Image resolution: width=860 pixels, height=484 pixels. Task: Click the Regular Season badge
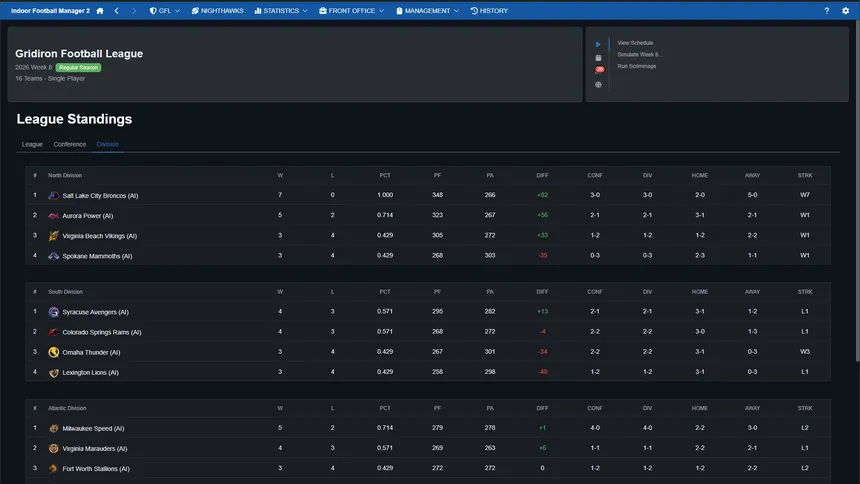78,67
